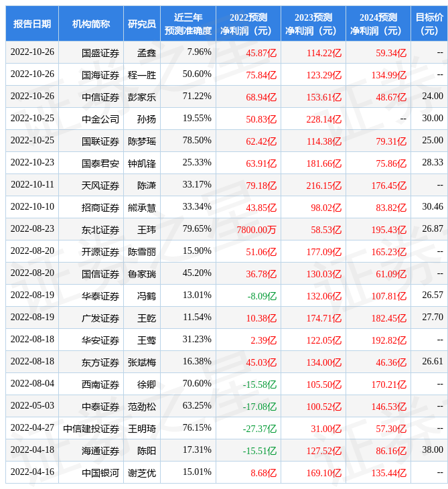Select the 中信建投证券 institution cell

tap(91, 429)
